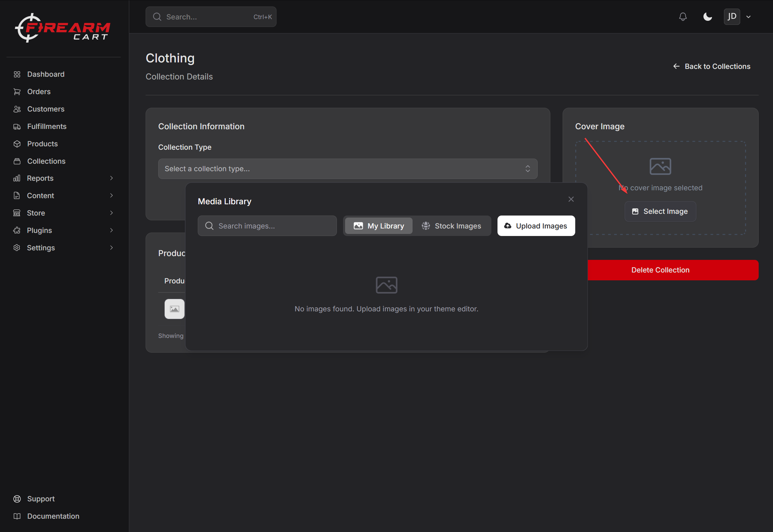773x532 pixels.
Task: Click the Upload Images button
Action: point(536,226)
